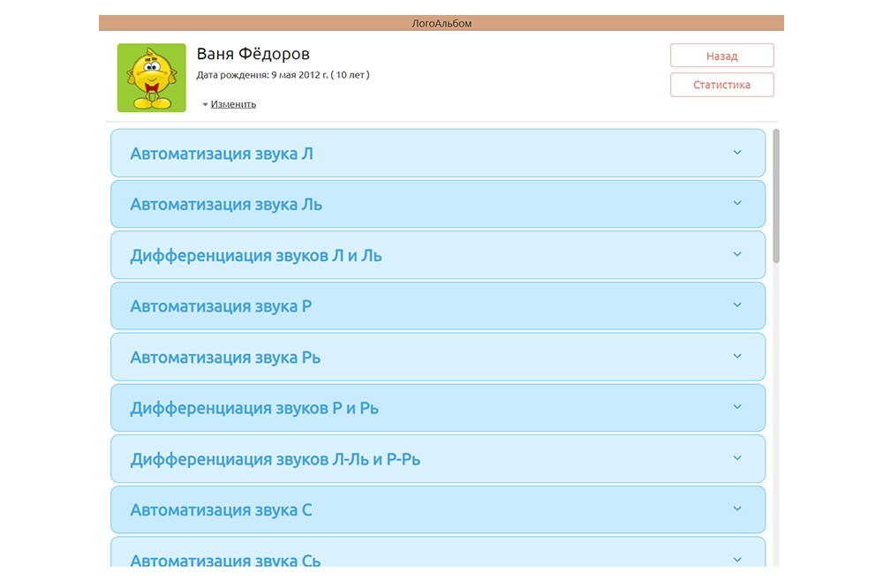
Task: Click the Изменить link
Action: (233, 104)
